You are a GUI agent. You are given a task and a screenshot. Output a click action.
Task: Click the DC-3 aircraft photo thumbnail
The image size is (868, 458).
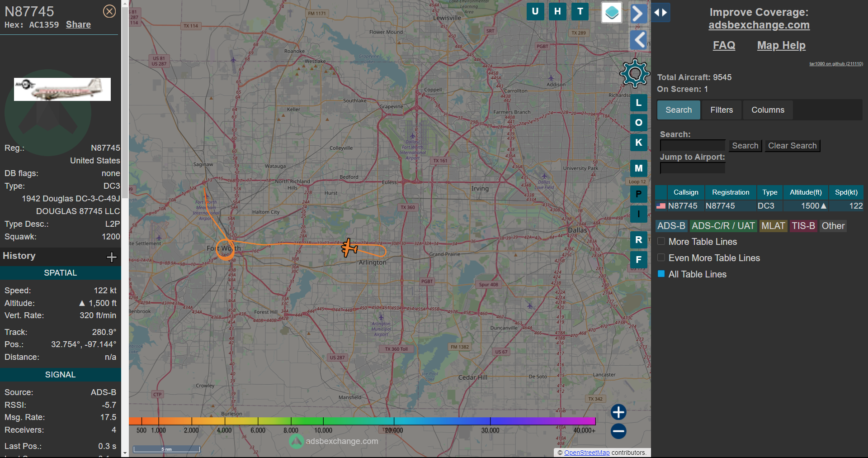click(x=62, y=89)
